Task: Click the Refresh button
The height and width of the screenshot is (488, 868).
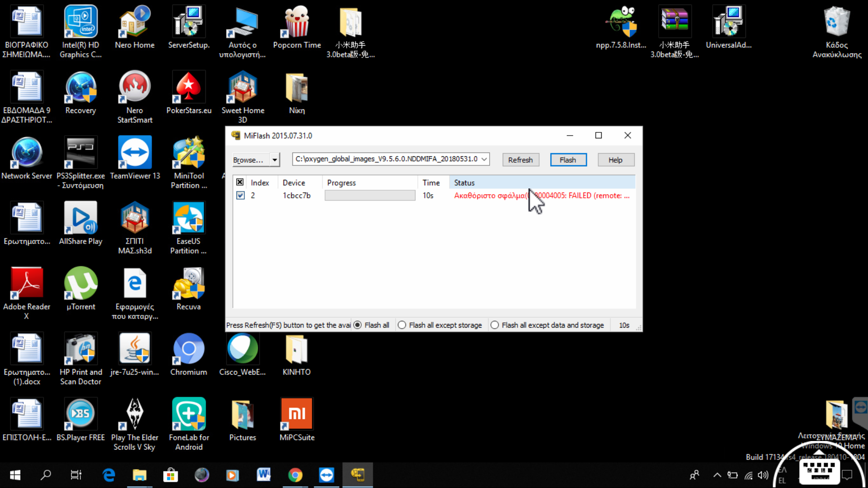Action: pos(520,160)
